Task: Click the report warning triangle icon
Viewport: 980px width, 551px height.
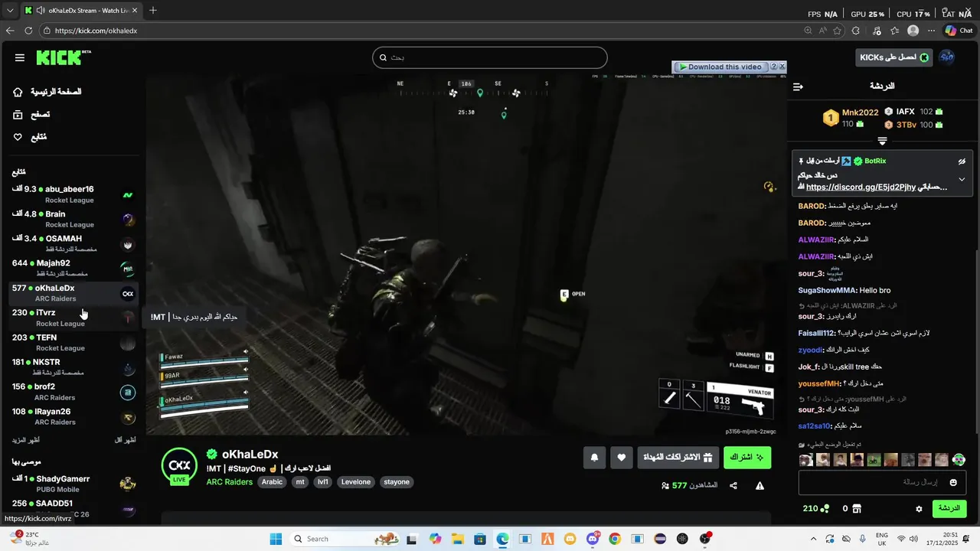Action: coord(760,485)
